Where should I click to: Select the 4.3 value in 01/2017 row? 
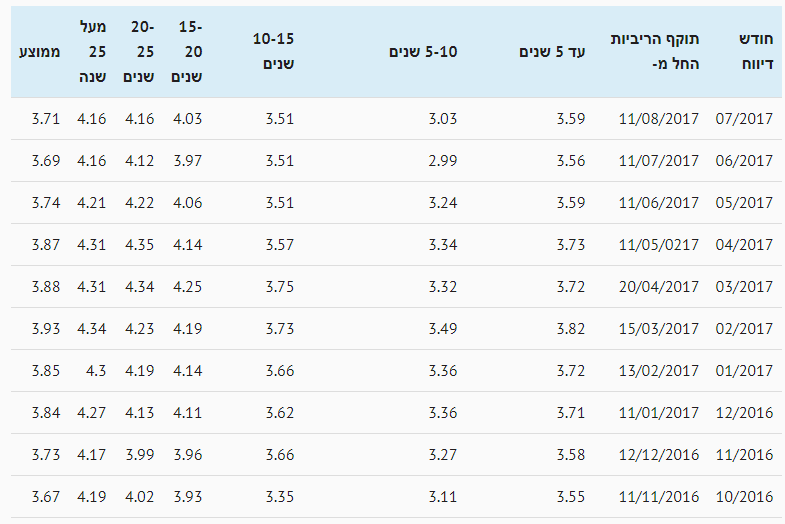(x=96, y=371)
